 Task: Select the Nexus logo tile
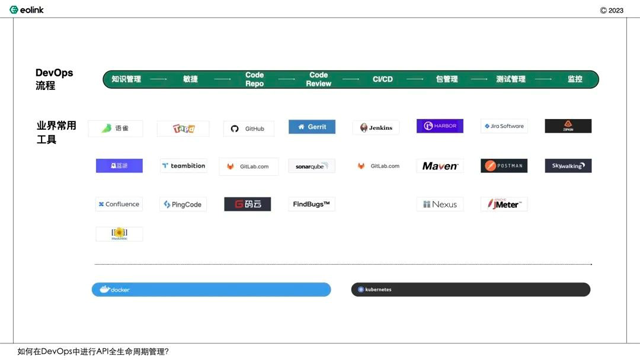[440, 204]
